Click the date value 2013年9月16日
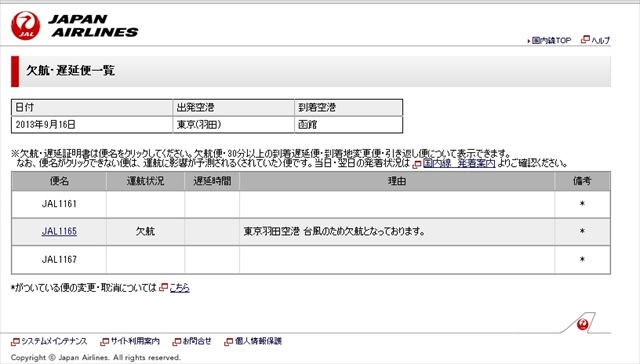Viewport: 640px width, 364px height. (46, 124)
